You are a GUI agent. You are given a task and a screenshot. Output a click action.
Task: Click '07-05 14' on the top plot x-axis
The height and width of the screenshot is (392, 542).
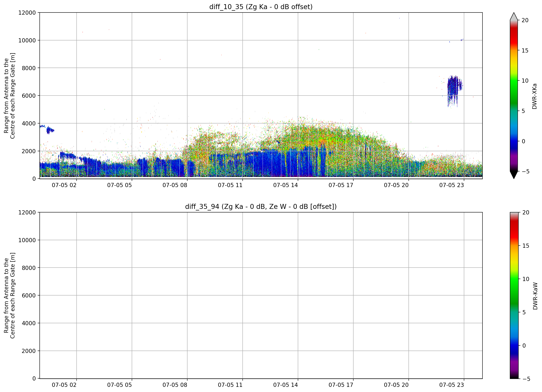[285, 185]
